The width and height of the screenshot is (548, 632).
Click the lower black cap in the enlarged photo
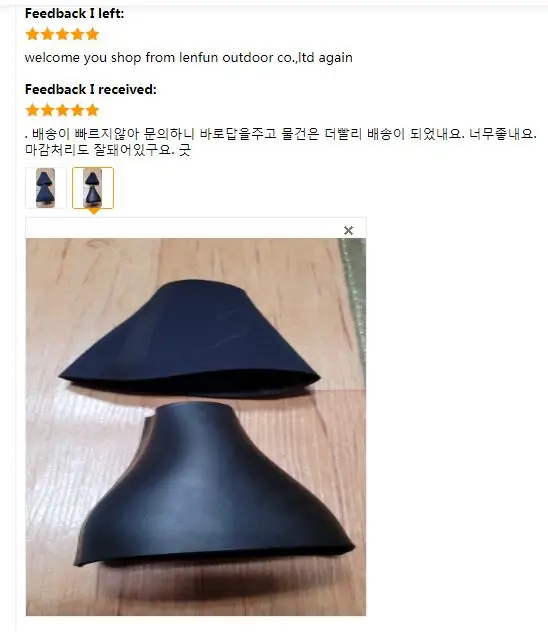tap(214, 484)
